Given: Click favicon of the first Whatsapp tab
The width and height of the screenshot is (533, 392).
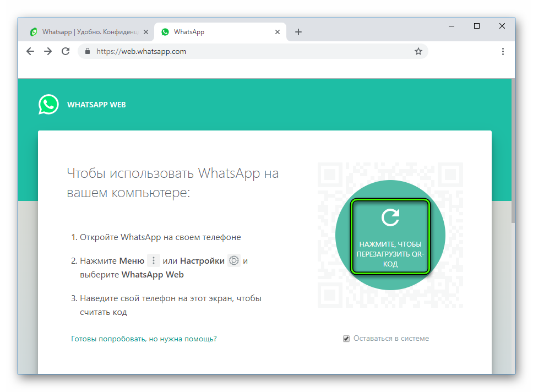Looking at the screenshot, I should click(x=34, y=32).
